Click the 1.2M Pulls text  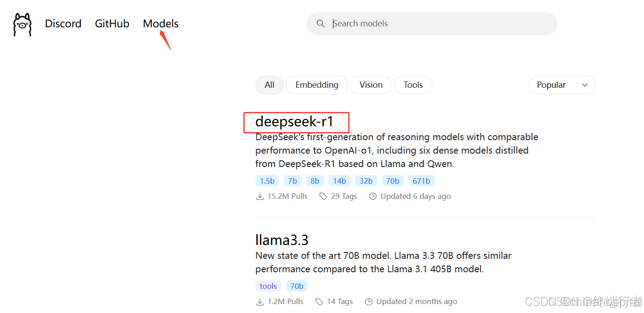[x=285, y=301]
